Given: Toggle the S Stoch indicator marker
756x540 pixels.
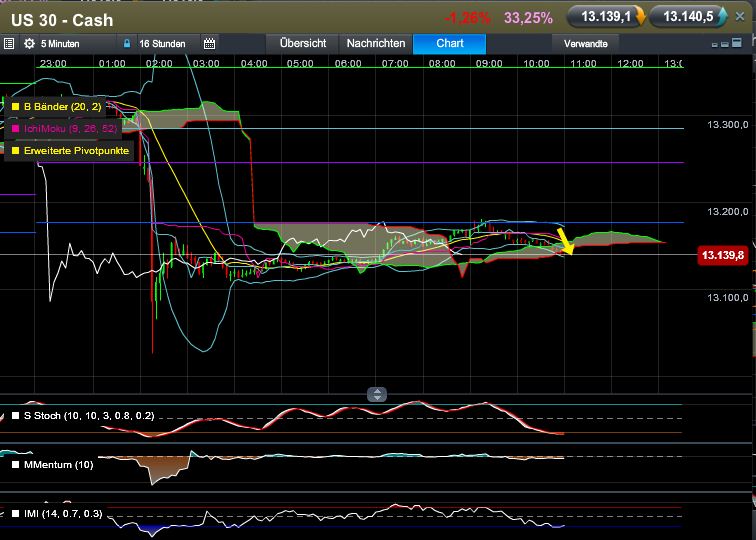Looking at the screenshot, I should point(15,414).
